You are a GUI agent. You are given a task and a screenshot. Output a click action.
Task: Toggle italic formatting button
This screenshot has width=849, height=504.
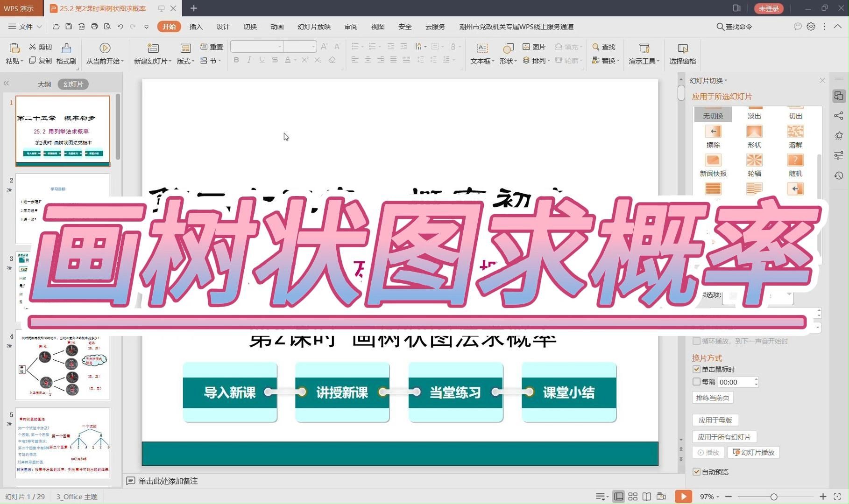tap(249, 60)
